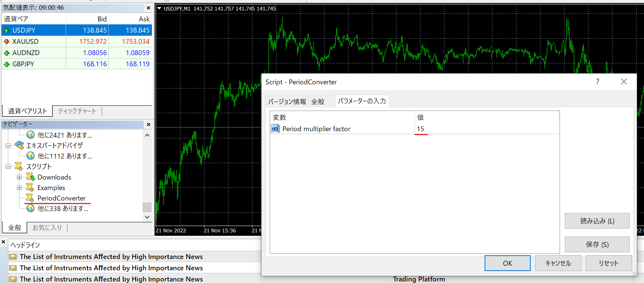644x283 pixels.
Task: Click the Downloads scripts folder icon
Action: tap(30, 177)
